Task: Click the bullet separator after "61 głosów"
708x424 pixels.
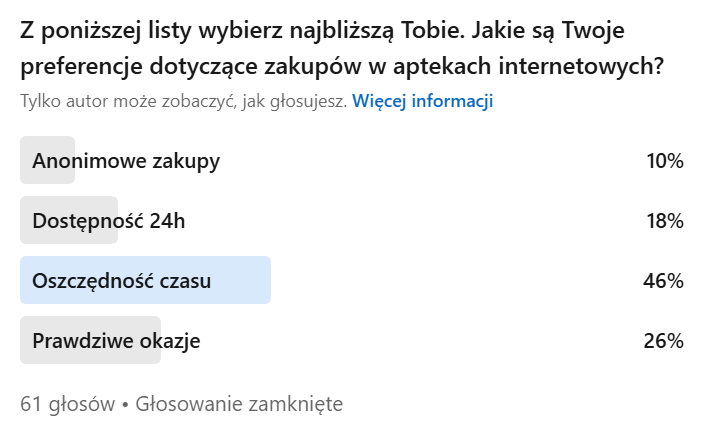Action: 126,404
